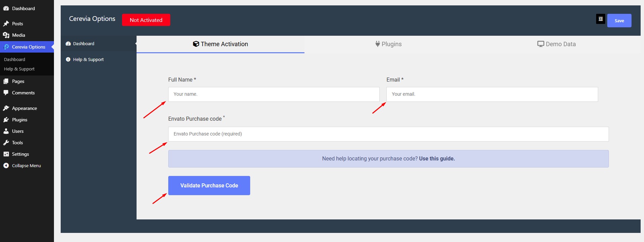This screenshot has width=644, height=242.
Task: Click the blue Save button
Action: point(619,21)
